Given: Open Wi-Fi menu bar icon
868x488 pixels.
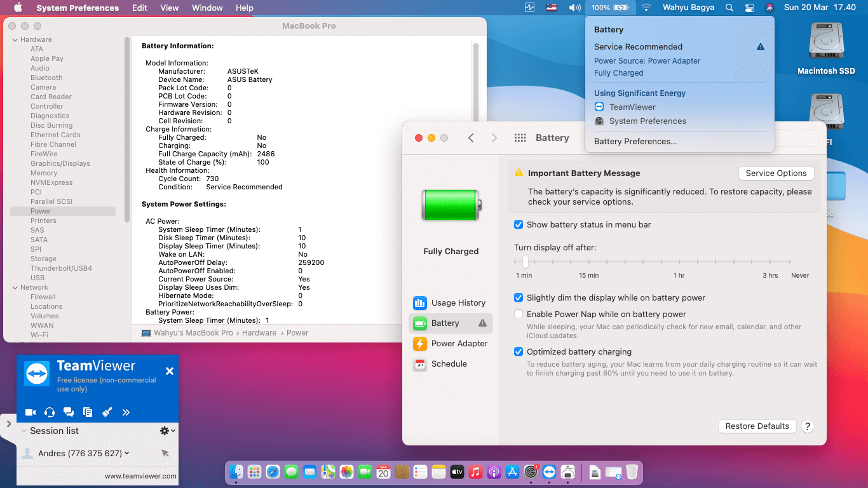Looking at the screenshot, I should pos(646,8).
